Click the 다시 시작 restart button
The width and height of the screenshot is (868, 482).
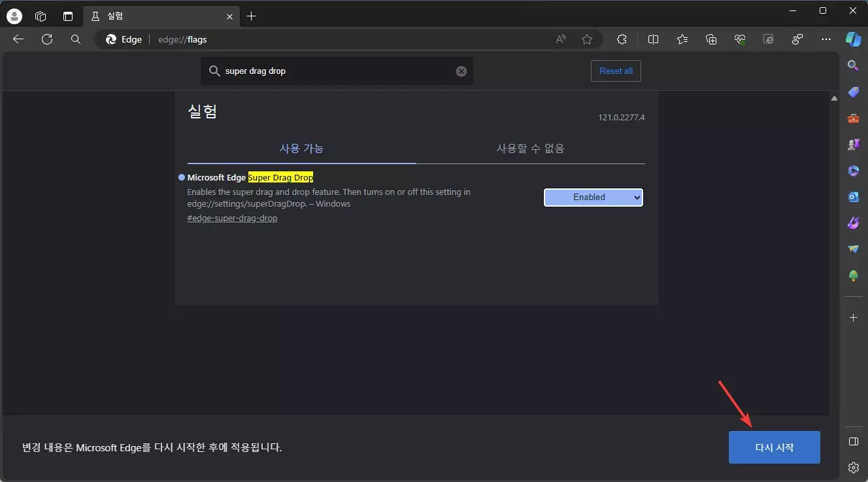pos(775,447)
